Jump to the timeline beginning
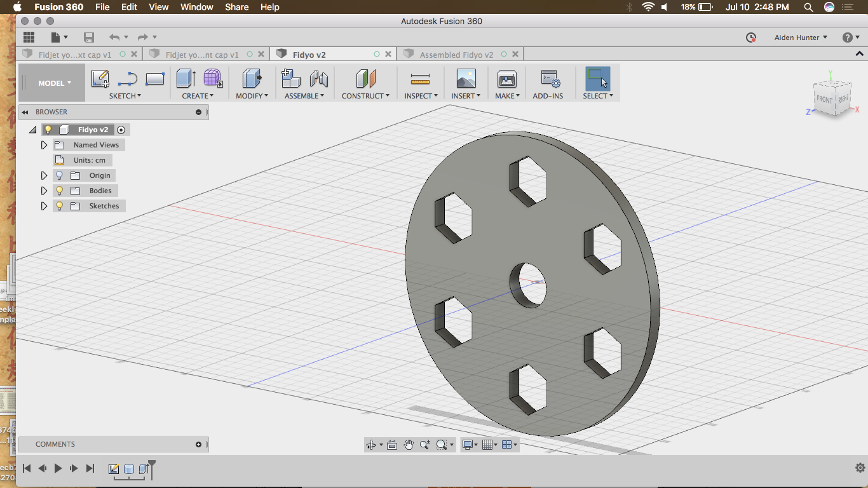868x488 pixels. pyautogui.click(x=27, y=468)
